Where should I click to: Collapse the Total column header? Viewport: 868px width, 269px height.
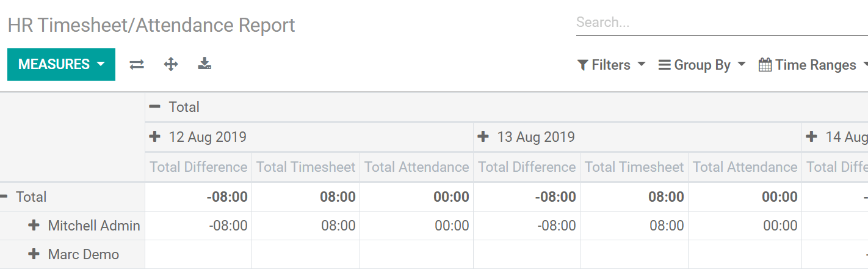click(x=155, y=107)
